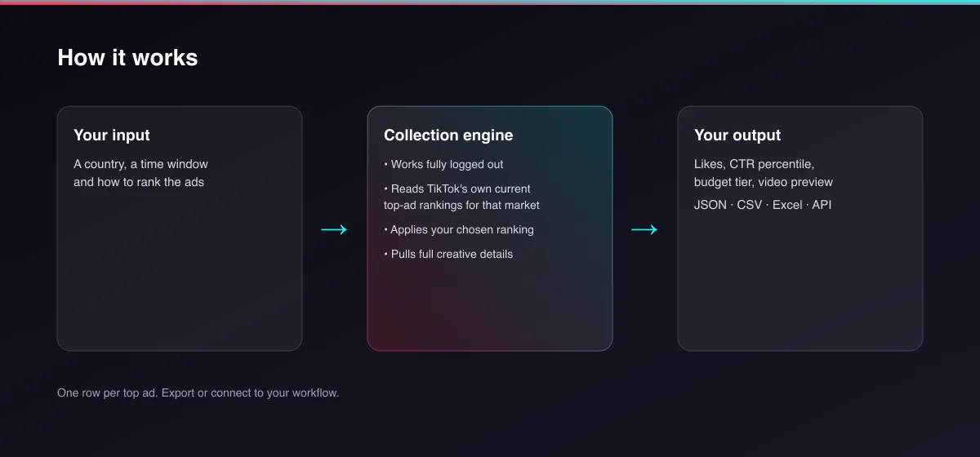Viewport: 980px width, 457px height.
Task: Click the 'JSON · CSV · Excel · API' formats line
Action: (x=763, y=205)
